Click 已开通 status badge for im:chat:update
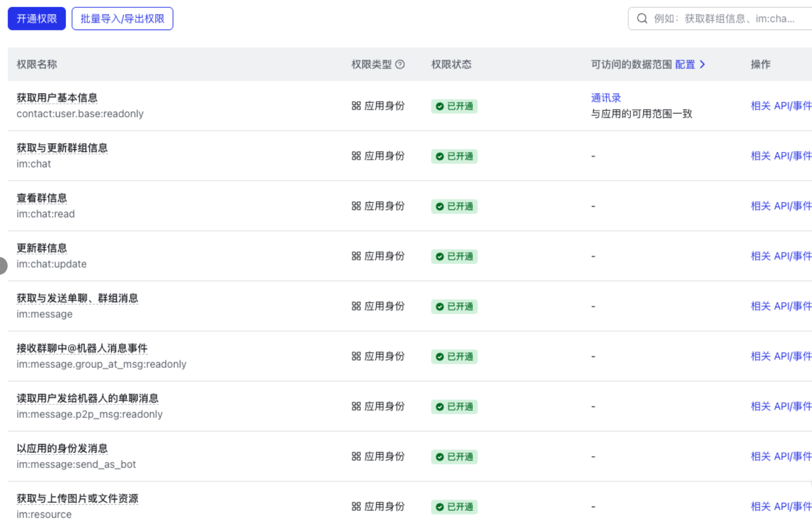 (x=454, y=256)
